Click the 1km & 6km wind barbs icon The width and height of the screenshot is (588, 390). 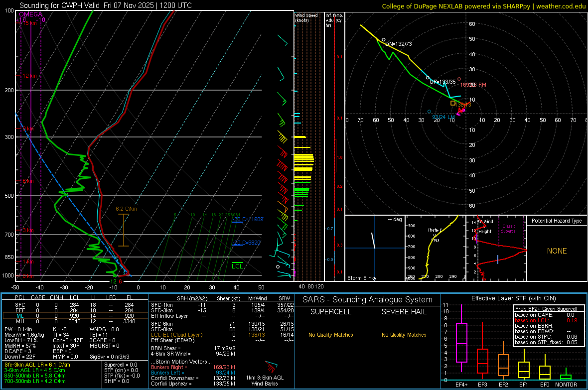pos(271,367)
